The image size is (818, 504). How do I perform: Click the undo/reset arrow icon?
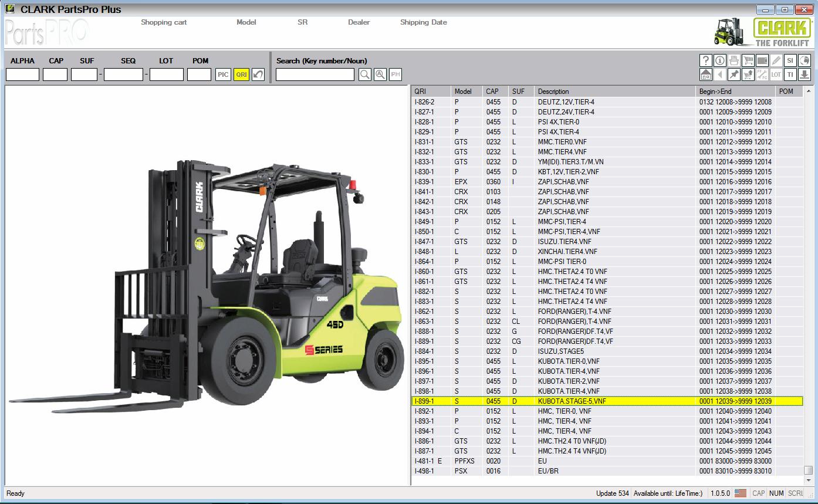pyautogui.click(x=258, y=75)
